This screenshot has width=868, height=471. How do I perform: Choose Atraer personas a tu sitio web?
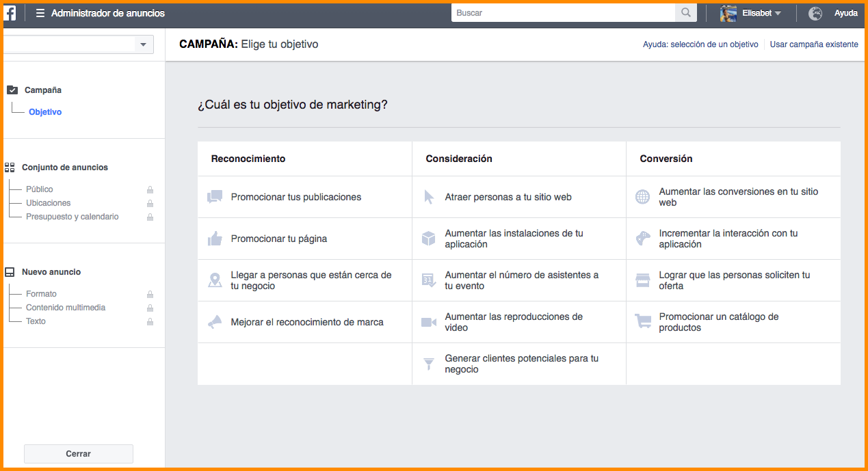[x=508, y=197]
